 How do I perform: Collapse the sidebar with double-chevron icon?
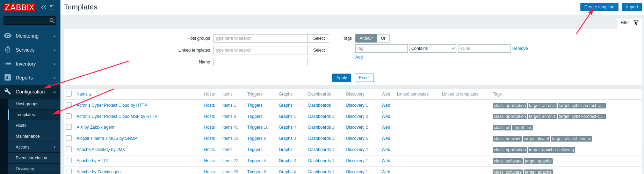pos(43,7)
